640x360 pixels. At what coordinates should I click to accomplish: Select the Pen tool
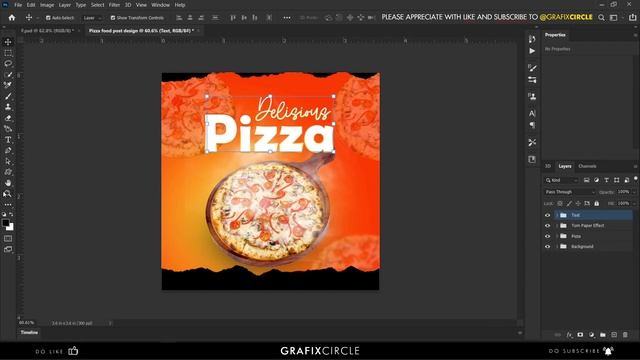(8, 150)
